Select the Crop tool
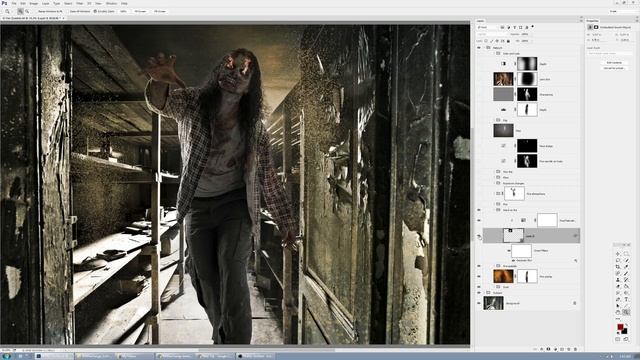Image resolution: width=640 pixels, height=360 pixels. (618, 267)
